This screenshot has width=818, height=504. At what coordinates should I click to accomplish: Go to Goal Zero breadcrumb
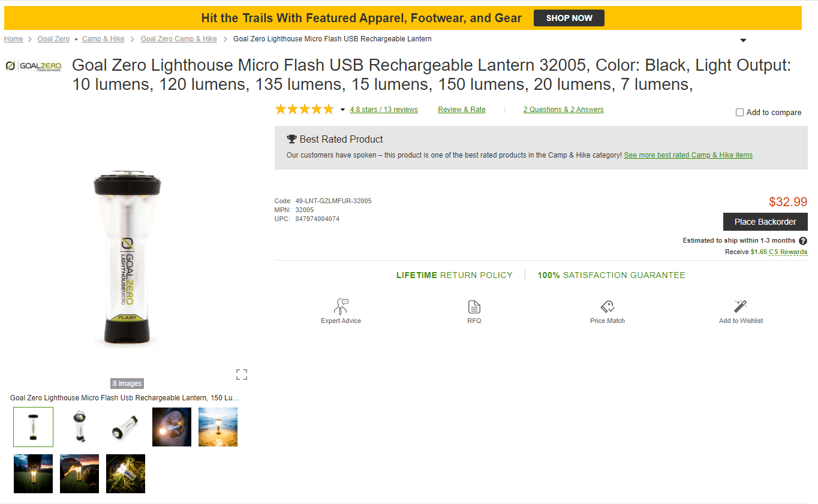tap(53, 39)
